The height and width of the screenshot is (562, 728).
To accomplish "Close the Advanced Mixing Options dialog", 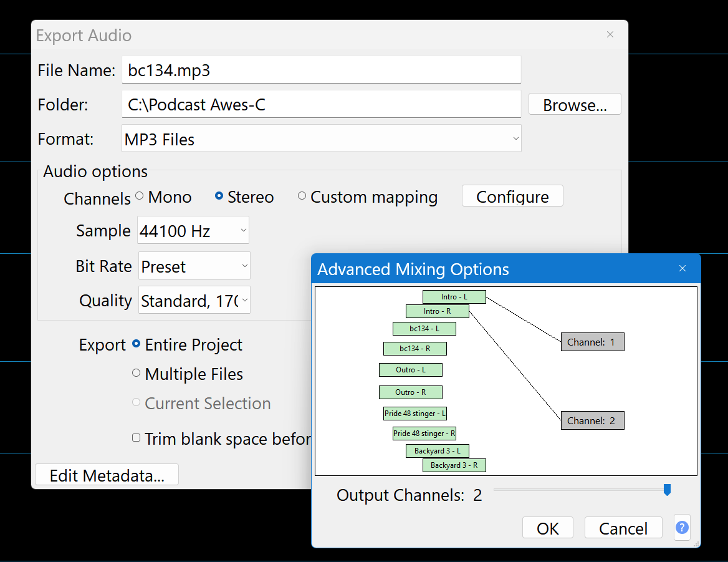I will tap(682, 269).
